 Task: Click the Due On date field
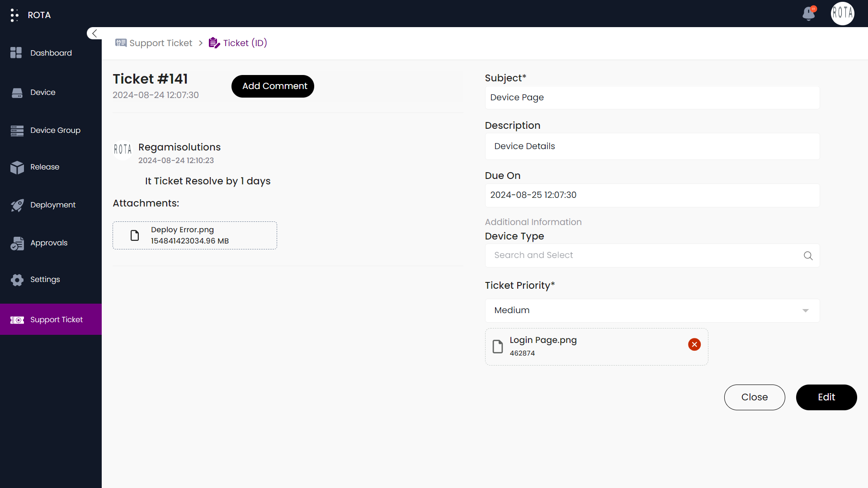click(652, 195)
